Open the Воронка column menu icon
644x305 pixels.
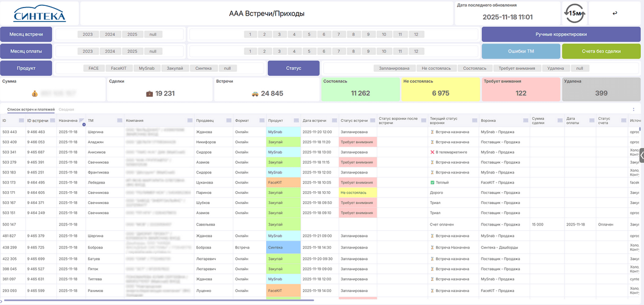point(526,120)
